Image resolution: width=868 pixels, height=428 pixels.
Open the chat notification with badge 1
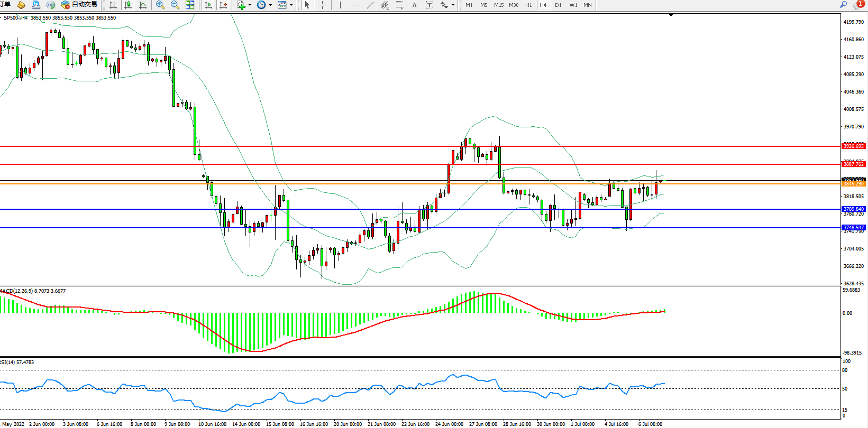click(x=858, y=5)
